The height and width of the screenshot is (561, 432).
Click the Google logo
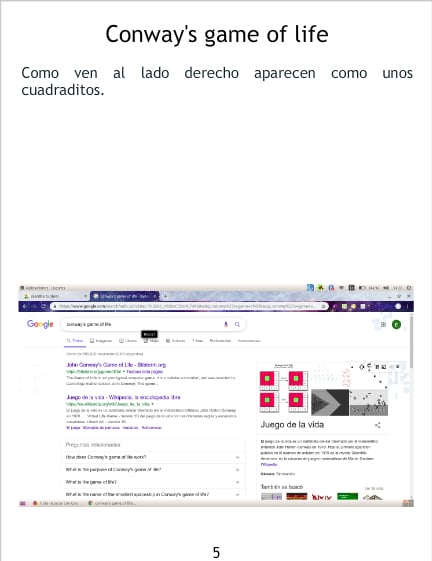[40, 325]
